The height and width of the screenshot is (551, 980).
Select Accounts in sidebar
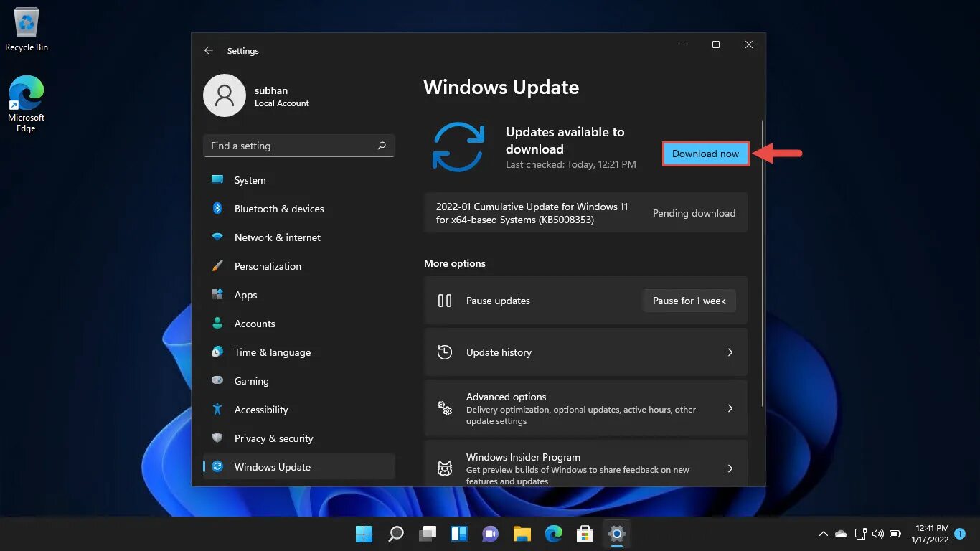point(299,324)
